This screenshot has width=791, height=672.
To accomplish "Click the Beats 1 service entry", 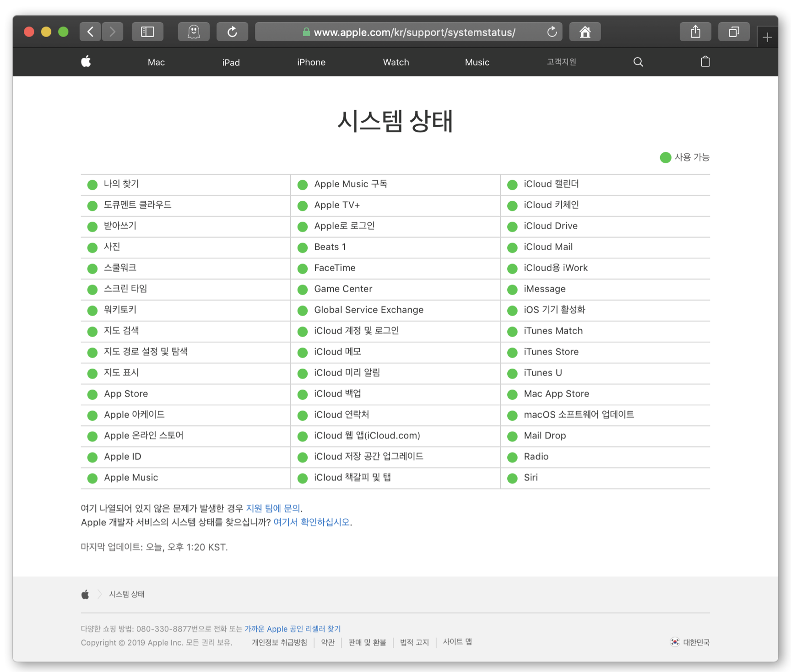I will pyautogui.click(x=395, y=247).
